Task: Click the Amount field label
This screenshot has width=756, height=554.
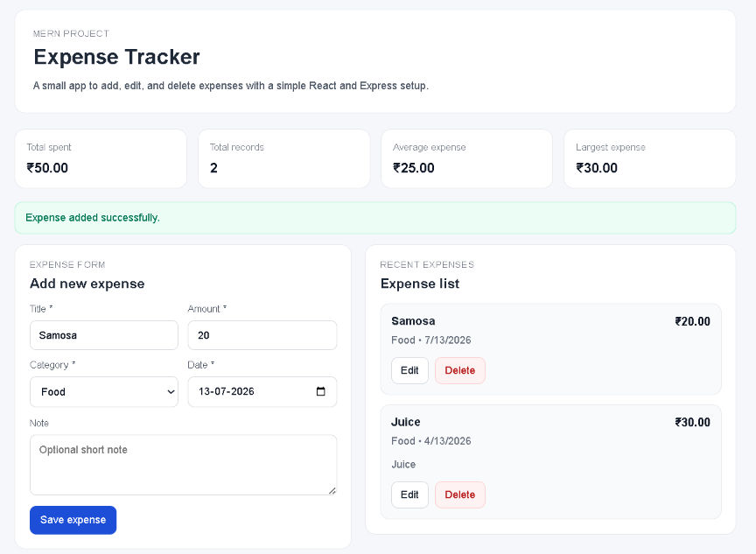Action: click(206, 309)
